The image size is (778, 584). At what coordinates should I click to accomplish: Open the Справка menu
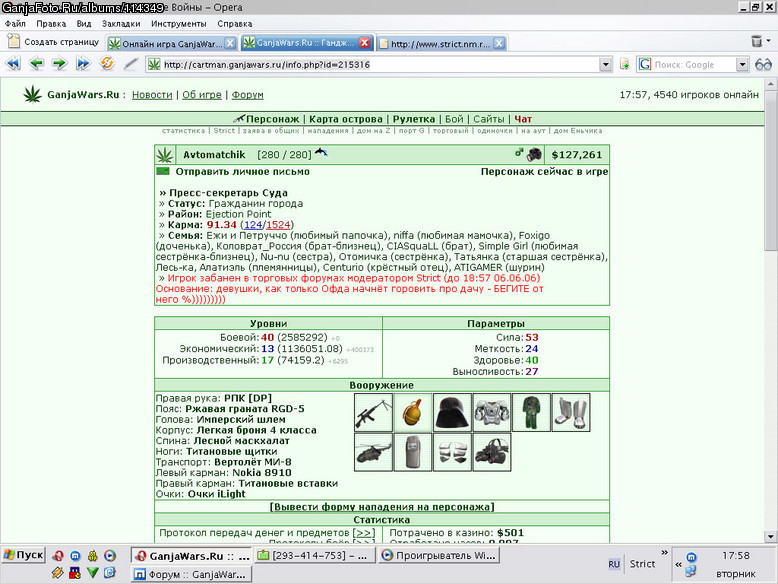click(x=235, y=23)
